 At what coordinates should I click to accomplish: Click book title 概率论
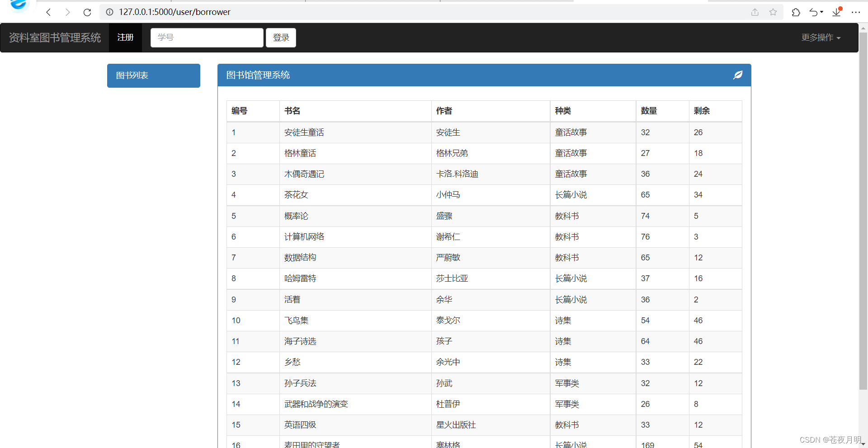pos(296,216)
